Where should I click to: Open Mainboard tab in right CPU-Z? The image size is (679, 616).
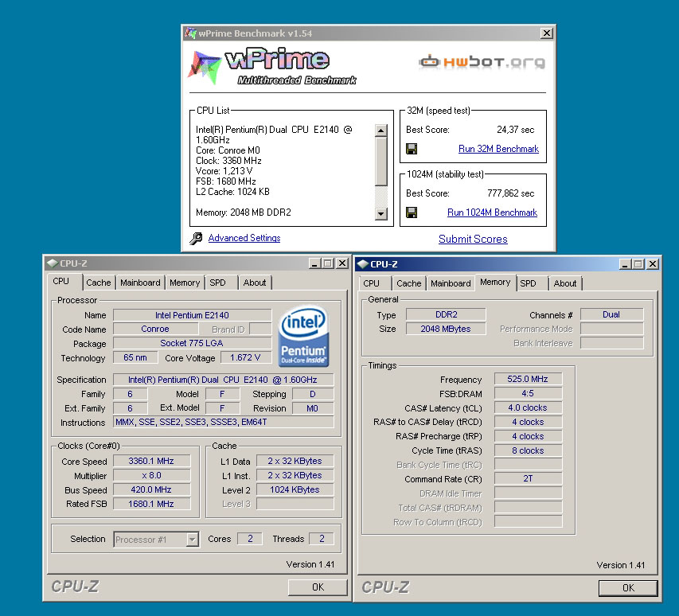(451, 283)
